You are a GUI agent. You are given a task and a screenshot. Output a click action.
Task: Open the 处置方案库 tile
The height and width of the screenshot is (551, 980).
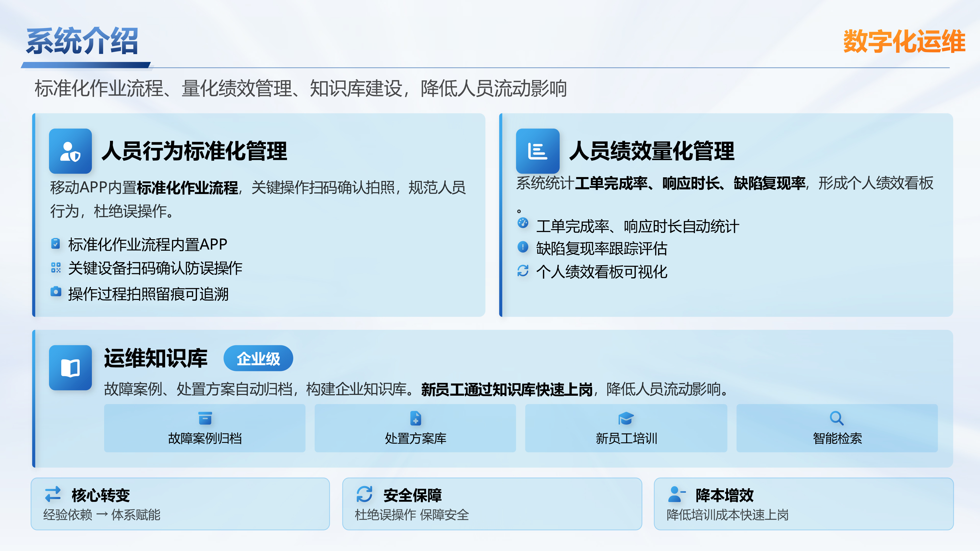(415, 428)
